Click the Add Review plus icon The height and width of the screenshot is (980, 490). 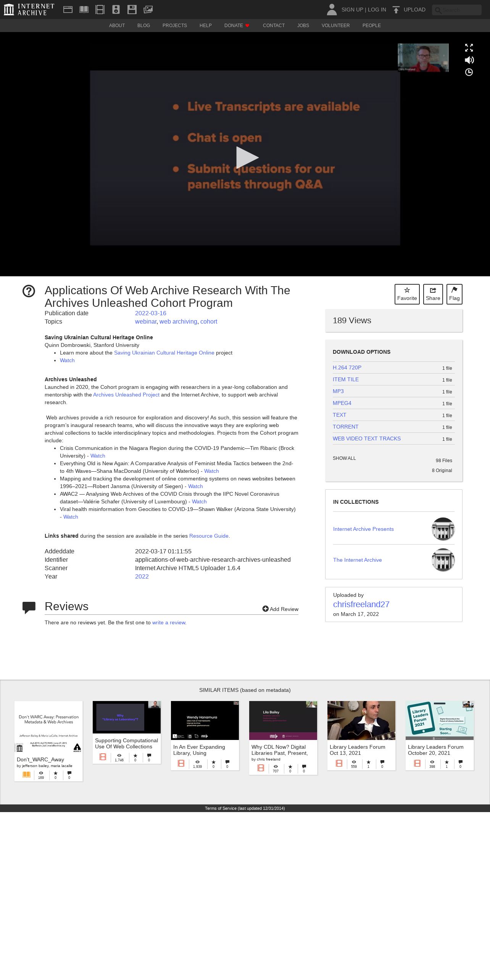click(x=265, y=609)
